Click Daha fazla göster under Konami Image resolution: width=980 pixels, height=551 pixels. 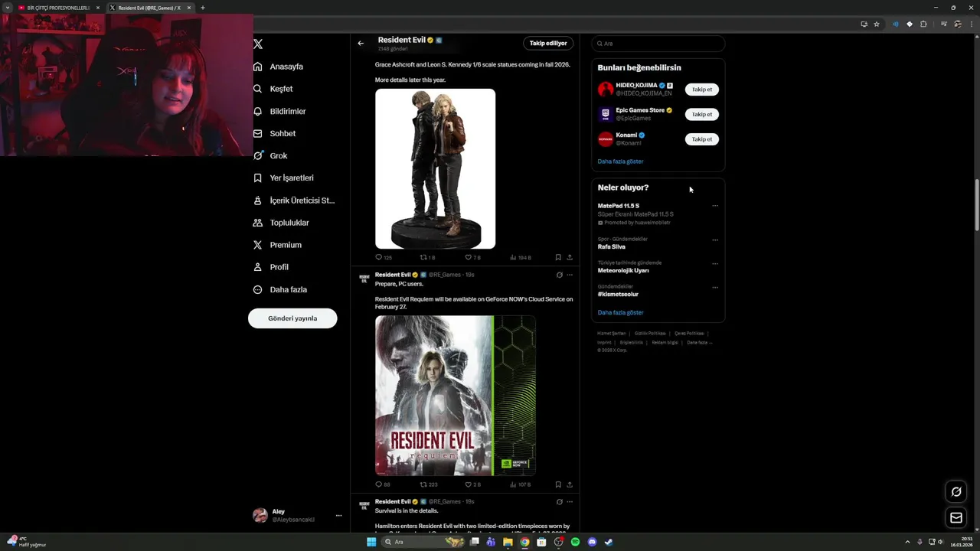click(x=620, y=161)
